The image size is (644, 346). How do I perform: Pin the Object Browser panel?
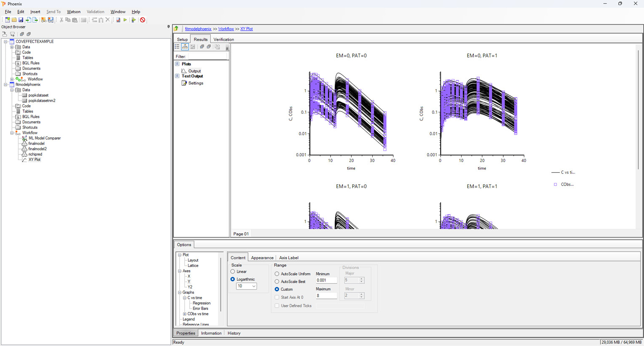(x=168, y=27)
